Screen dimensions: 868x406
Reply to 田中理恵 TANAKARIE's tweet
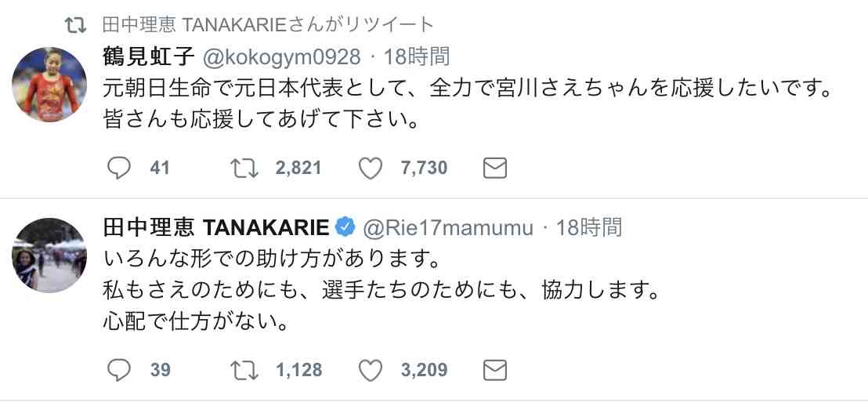118,370
